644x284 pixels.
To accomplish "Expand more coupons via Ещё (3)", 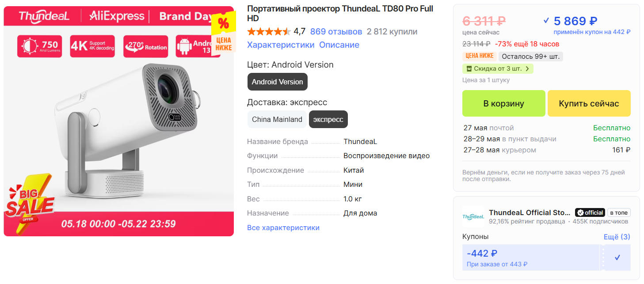I will 617,237.
